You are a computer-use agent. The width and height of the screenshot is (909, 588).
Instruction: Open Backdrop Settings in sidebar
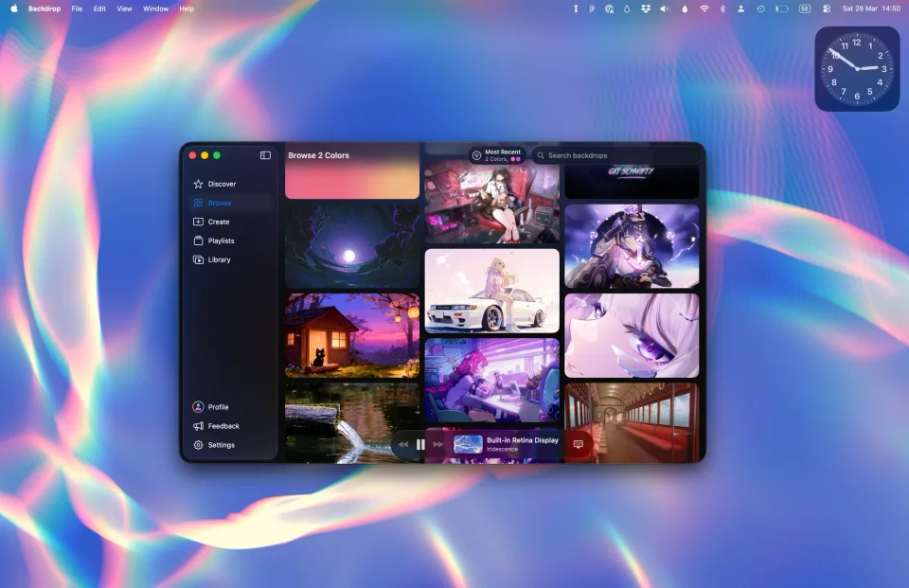click(x=213, y=445)
